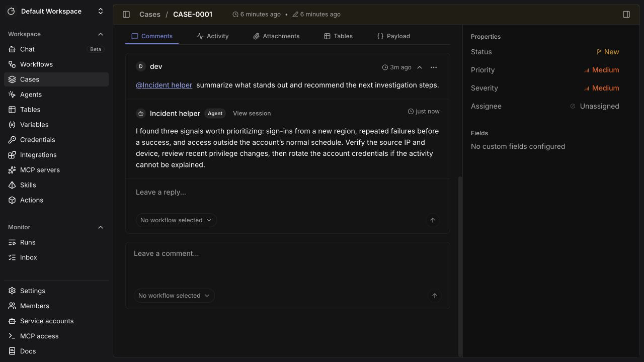
Task: Open reply workflow selector dropdown
Action: [176, 220]
